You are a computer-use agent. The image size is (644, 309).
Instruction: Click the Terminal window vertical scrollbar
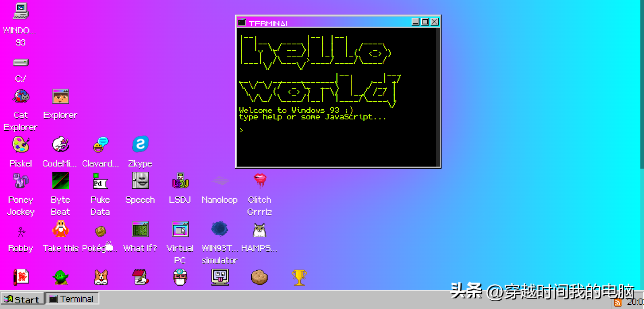[x=437, y=97]
